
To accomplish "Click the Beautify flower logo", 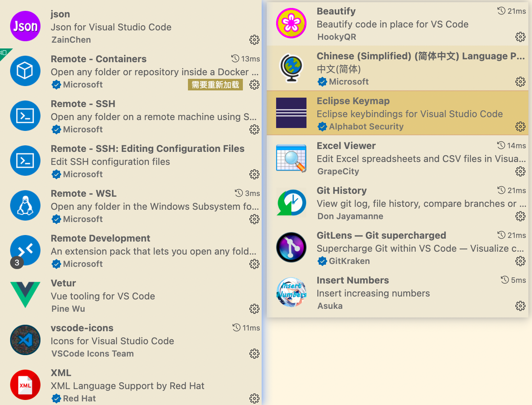I will 291,23.
